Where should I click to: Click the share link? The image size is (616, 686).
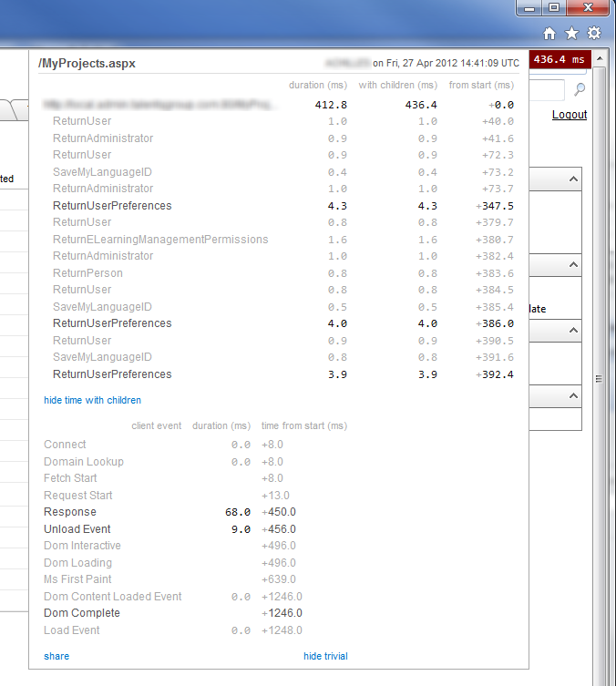tap(56, 656)
